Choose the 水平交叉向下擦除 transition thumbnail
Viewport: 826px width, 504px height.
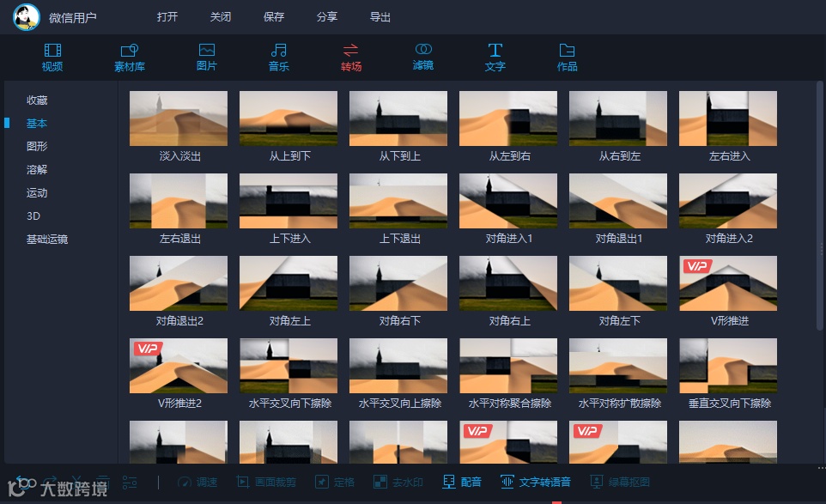pyautogui.click(x=288, y=366)
